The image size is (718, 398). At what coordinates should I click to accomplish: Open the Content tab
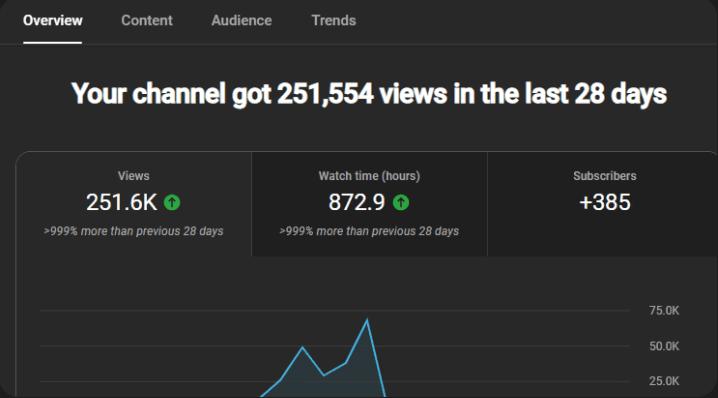pyautogui.click(x=147, y=21)
